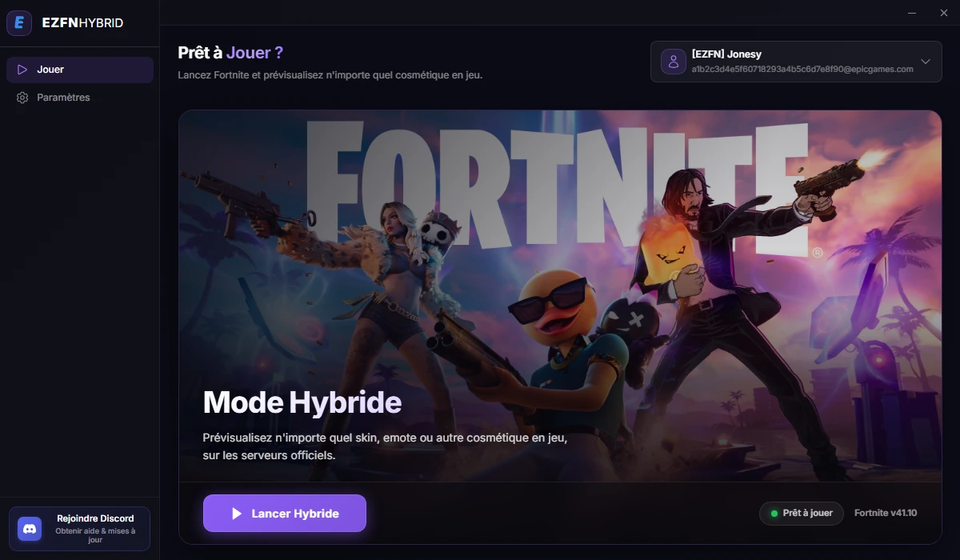
Task: Expand the account dropdown chevron
Action: (x=926, y=62)
